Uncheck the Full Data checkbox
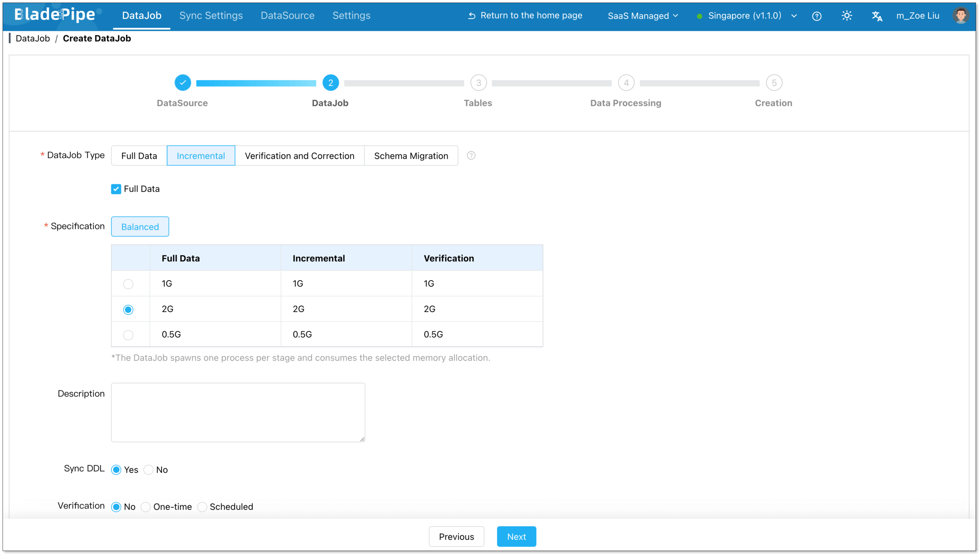This screenshot has height=555, width=980. pos(116,189)
